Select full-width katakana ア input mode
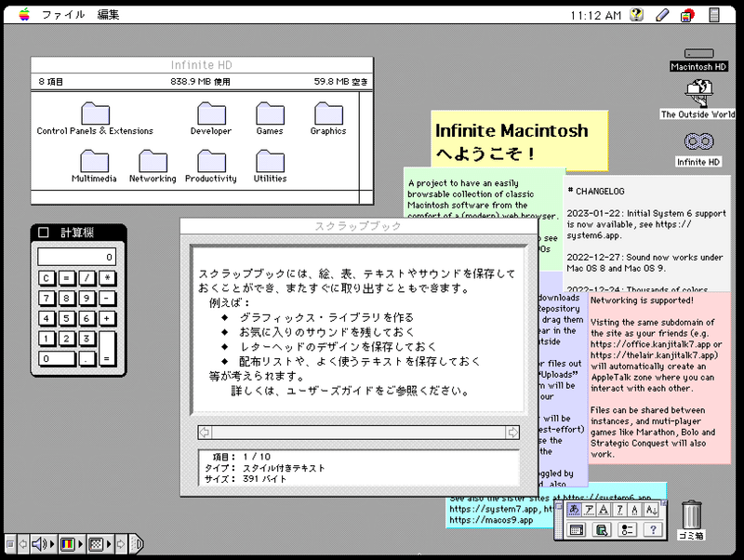The width and height of the screenshot is (744, 560). pos(590,510)
